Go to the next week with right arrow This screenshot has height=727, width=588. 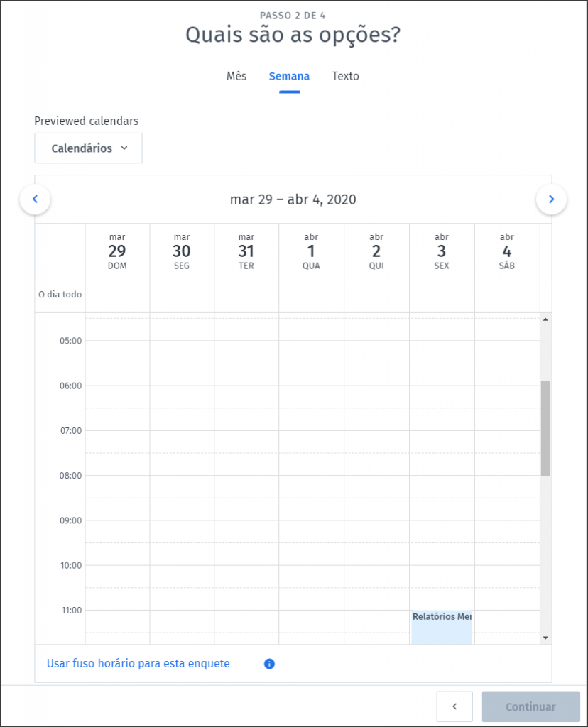(551, 199)
